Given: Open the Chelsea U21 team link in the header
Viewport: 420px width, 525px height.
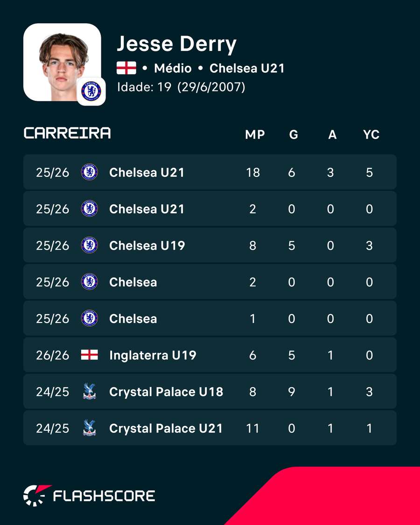Looking at the screenshot, I should point(247,68).
